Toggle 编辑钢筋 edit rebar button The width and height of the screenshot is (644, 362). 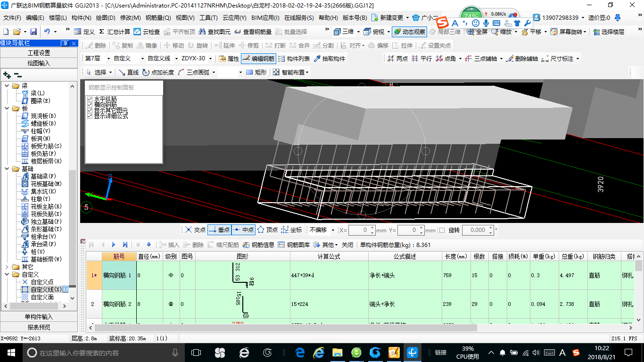pyautogui.click(x=258, y=58)
